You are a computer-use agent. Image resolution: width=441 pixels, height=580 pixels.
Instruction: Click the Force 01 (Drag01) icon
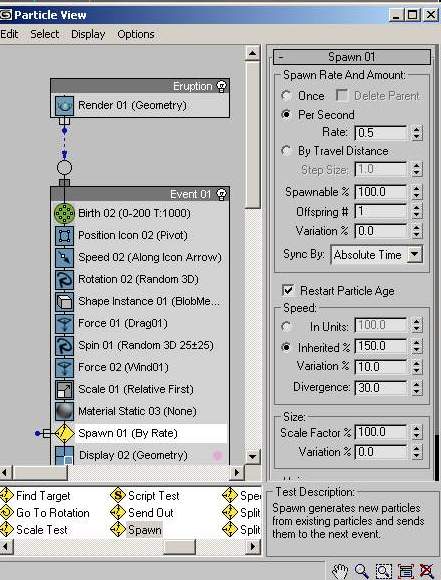tap(64, 323)
